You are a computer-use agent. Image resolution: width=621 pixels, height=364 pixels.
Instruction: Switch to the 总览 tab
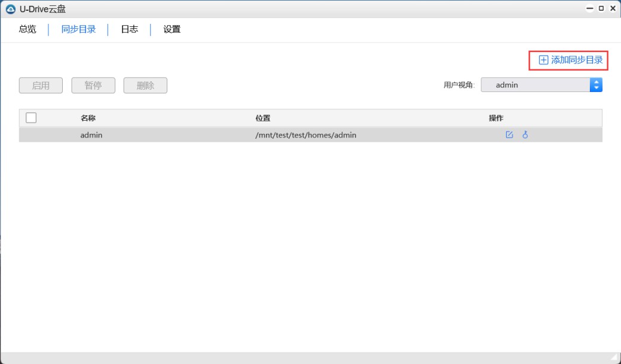tap(27, 29)
